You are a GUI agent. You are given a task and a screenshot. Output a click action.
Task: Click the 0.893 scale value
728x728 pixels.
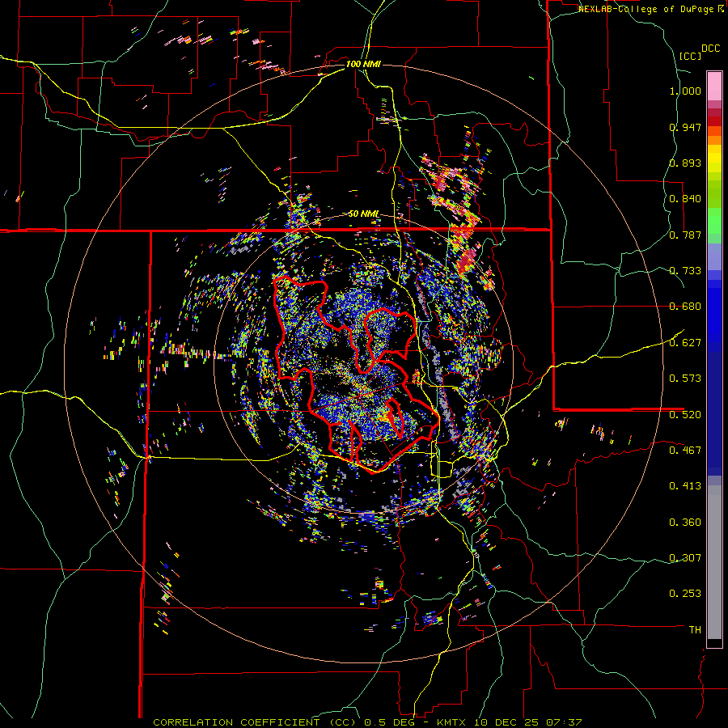coord(685,163)
